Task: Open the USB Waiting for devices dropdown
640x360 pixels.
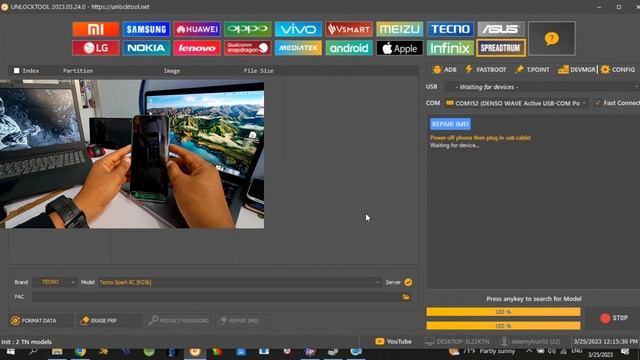Action: pyautogui.click(x=542, y=87)
